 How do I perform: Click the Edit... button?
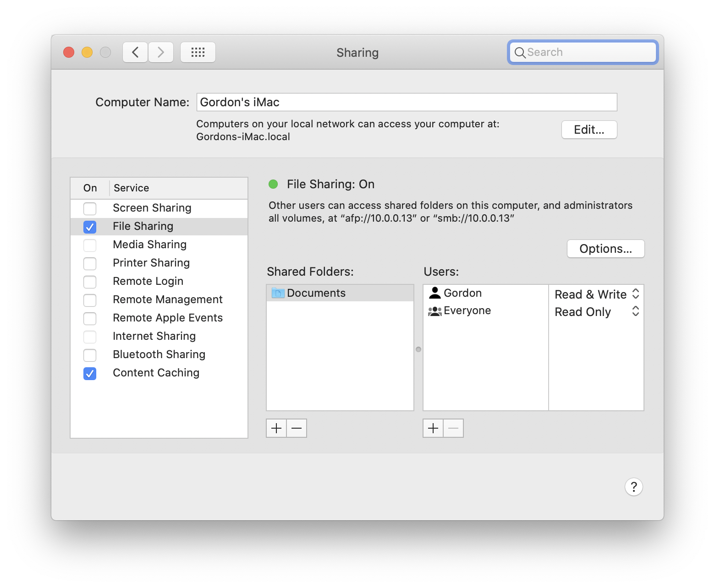click(x=589, y=130)
